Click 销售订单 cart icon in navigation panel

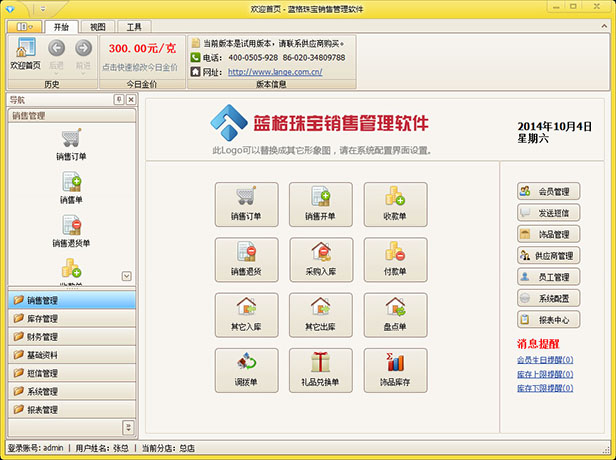[71, 138]
